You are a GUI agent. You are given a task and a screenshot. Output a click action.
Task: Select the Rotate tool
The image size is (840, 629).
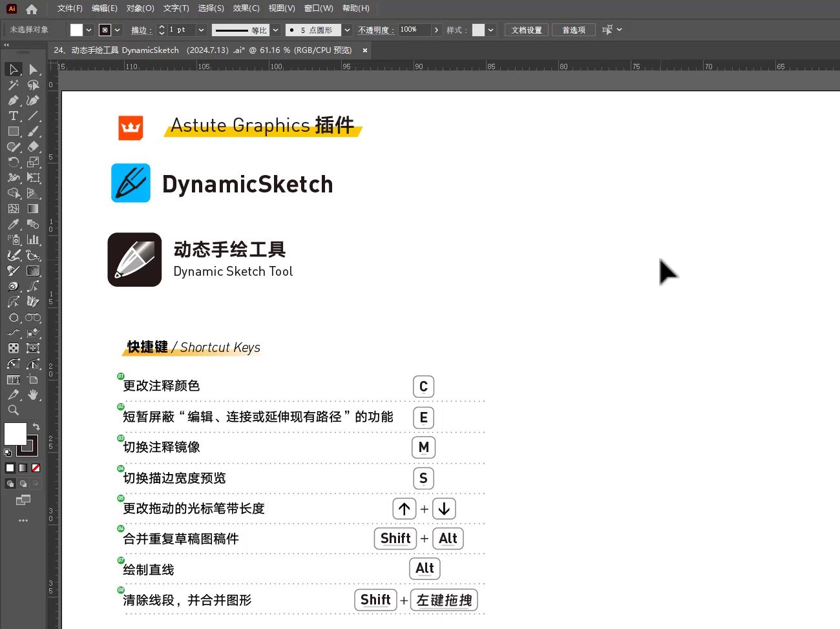[13, 162]
